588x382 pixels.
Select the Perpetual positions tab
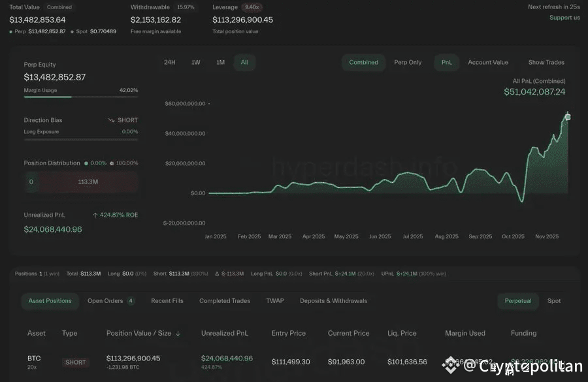pyautogui.click(x=518, y=301)
